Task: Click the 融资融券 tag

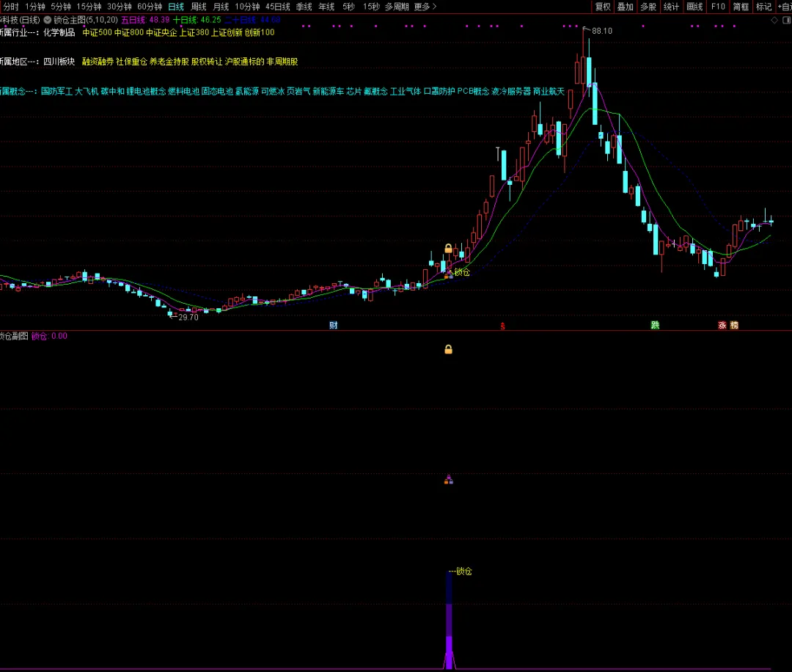Action: tap(98, 62)
